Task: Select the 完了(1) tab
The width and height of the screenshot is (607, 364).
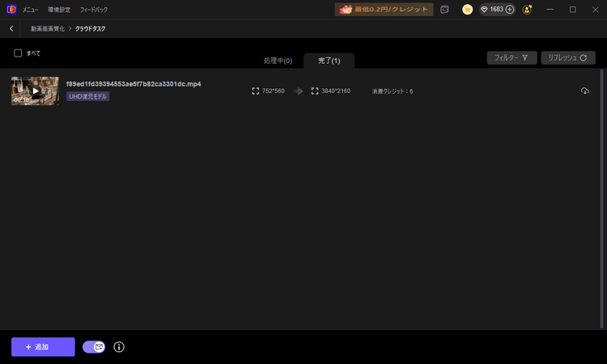Action: [329, 61]
